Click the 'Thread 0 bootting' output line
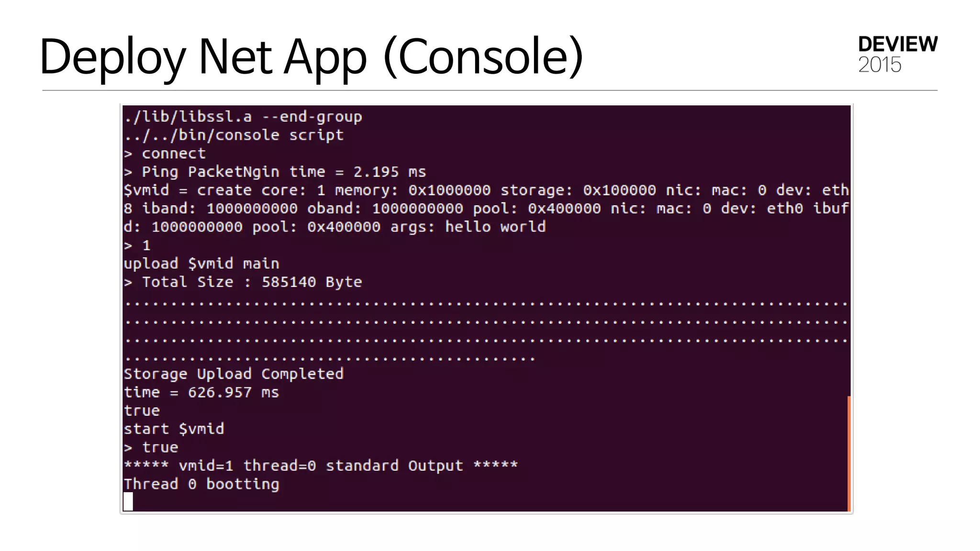Screen dimensions: 980x551 (201, 484)
